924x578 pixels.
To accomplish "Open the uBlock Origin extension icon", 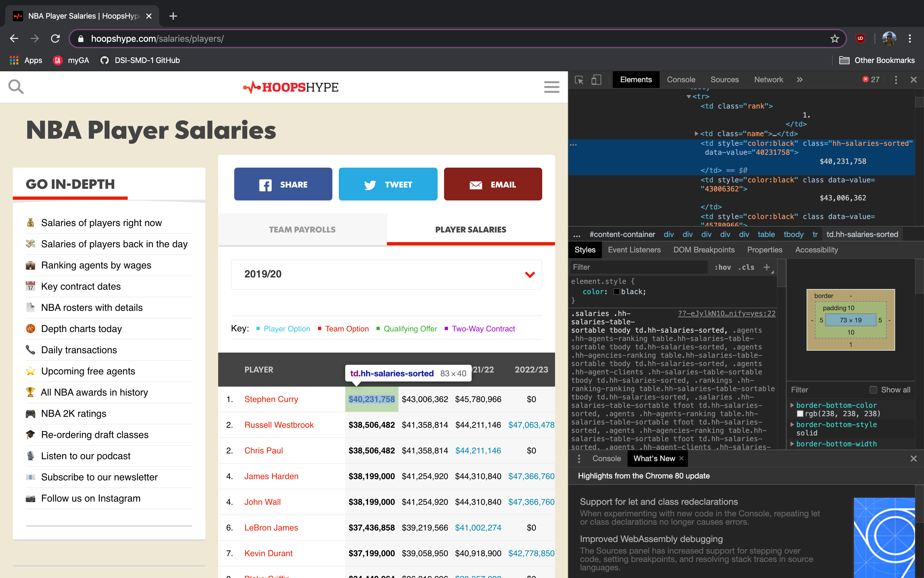I will tap(860, 39).
